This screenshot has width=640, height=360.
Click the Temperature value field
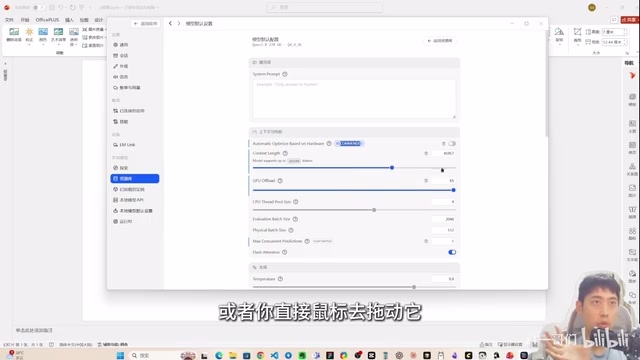(443, 279)
